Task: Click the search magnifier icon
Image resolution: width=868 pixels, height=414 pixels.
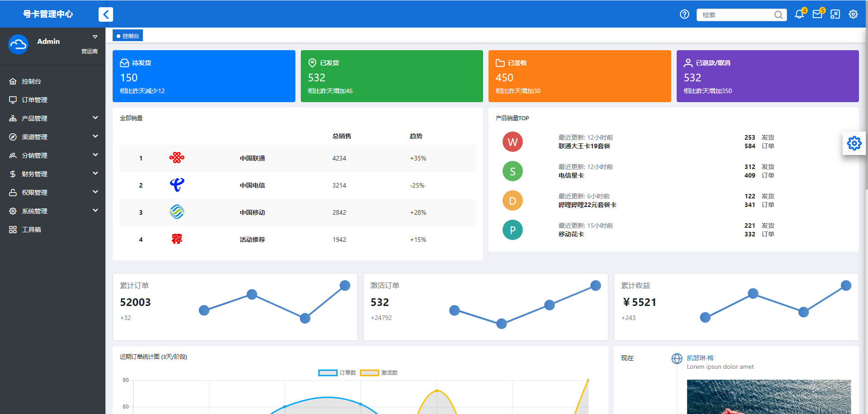Action: [x=778, y=15]
